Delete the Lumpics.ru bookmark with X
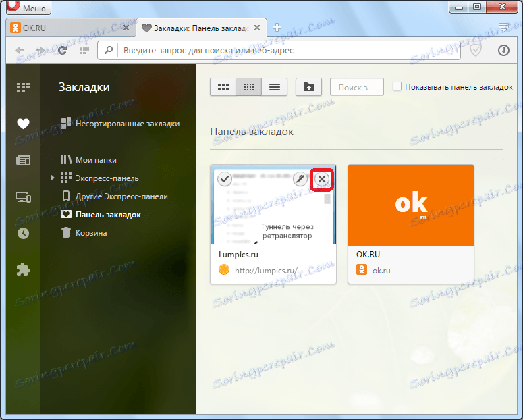Viewport: 523px width, 420px height. 322,179
